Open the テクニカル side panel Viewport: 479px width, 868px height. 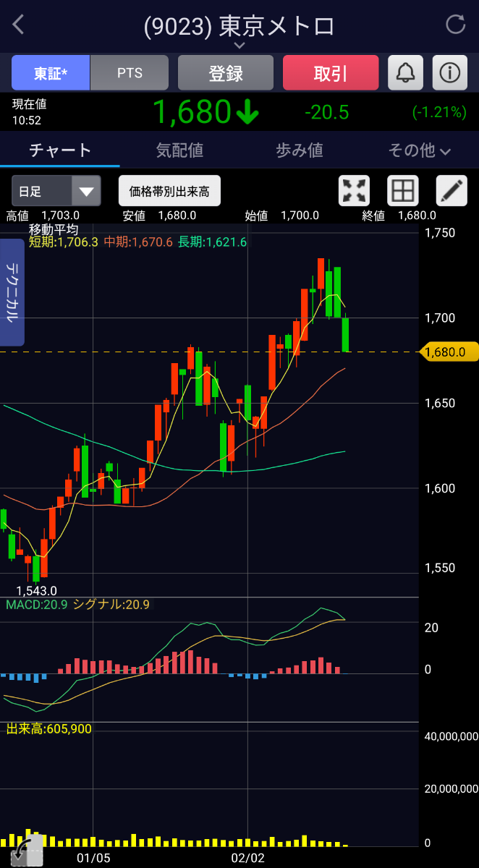tap(12, 292)
